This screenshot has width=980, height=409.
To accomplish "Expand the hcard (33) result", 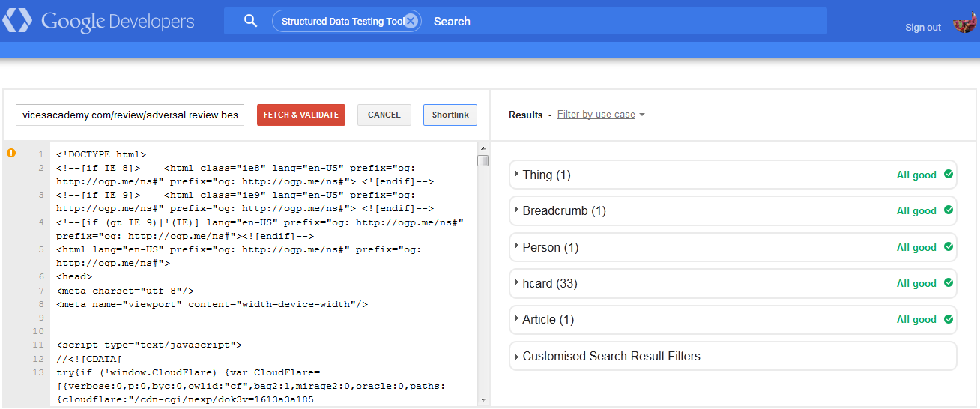I will (x=733, y=283).
